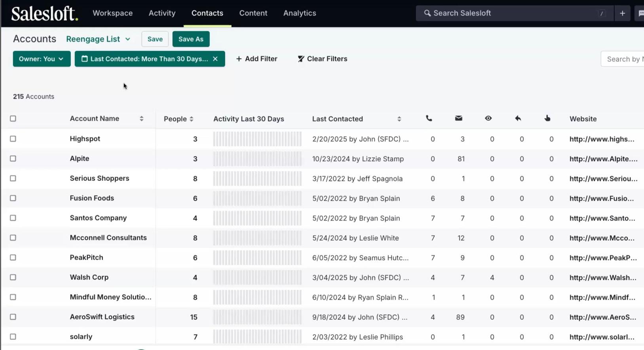Open the Fusion Foods website link
This screenshot has height=350, width=644.
click(x=601, y=198)
